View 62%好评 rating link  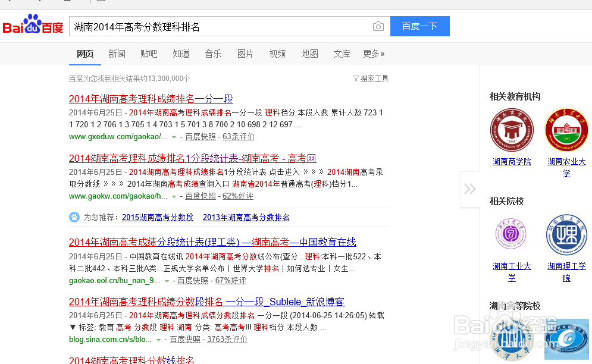point(238,196)
